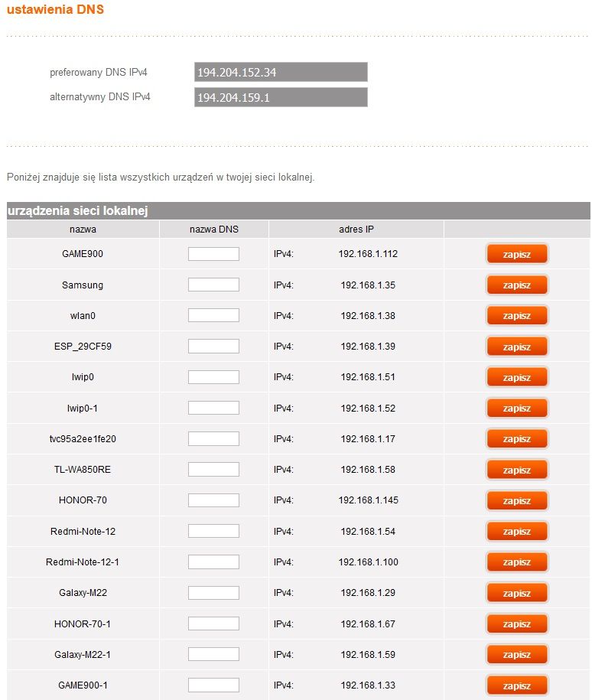Click zapisz button for Samsung device

[x=516, y=285]
